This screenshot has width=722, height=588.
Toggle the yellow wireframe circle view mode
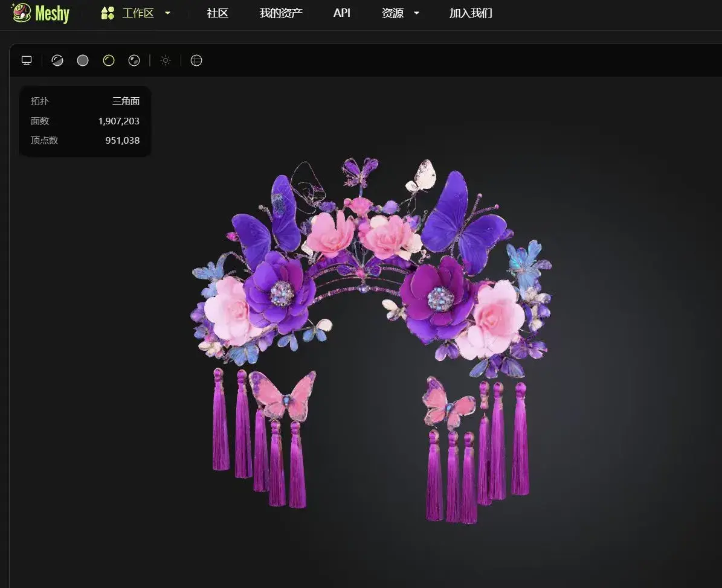click(x=109, y=60)
